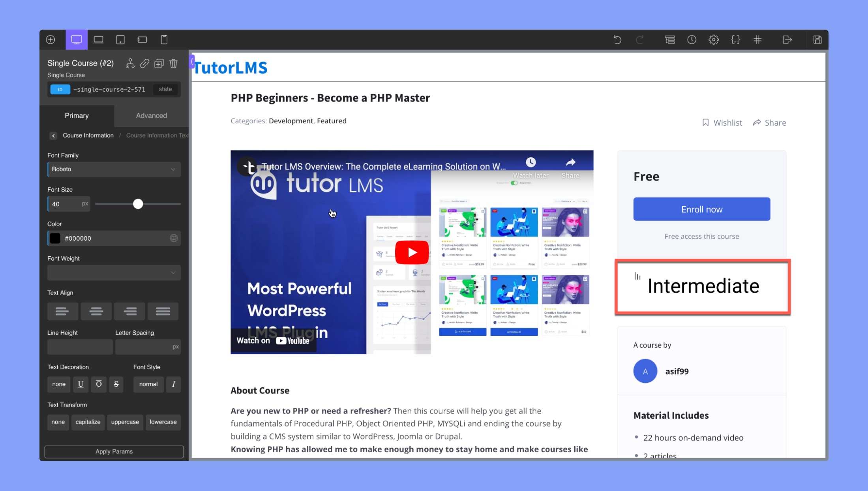
Task: Align text center
Action: point(96,311)
